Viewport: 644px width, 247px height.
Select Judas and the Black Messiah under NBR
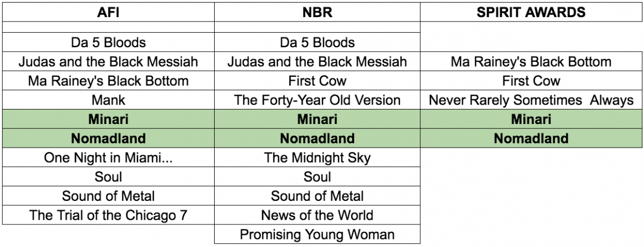coord(317,61)
